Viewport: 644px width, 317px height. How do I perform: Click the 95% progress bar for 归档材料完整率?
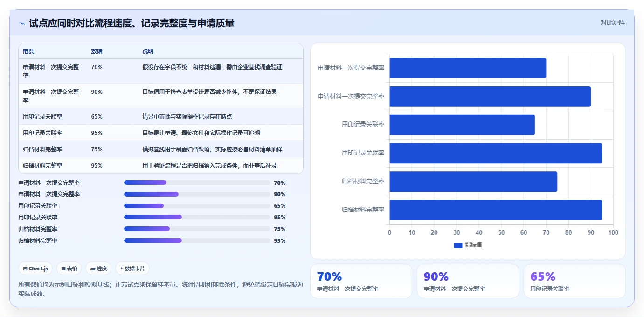(197, 241)
